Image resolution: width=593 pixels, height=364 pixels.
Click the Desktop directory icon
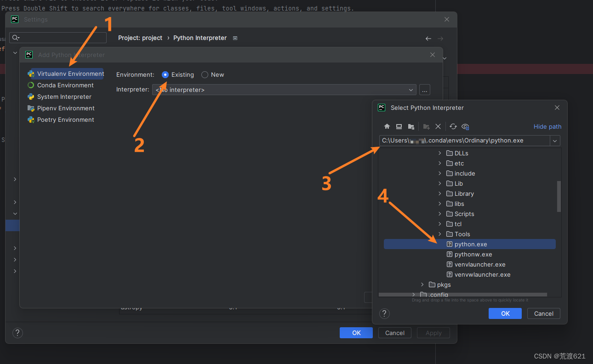(399, 126)
